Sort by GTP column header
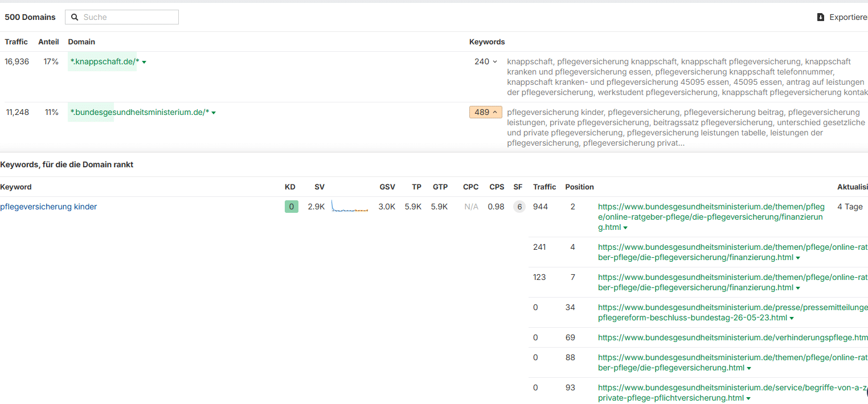 pos(440,187)
